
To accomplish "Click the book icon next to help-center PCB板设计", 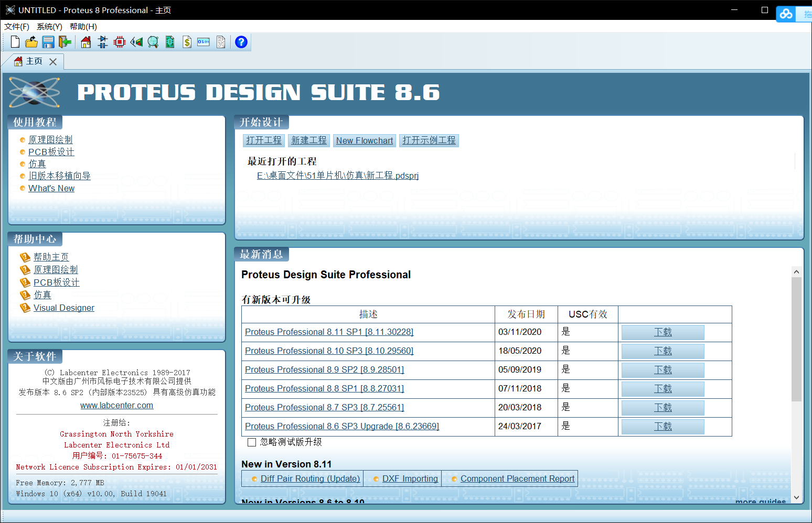I will coord(25,282).
